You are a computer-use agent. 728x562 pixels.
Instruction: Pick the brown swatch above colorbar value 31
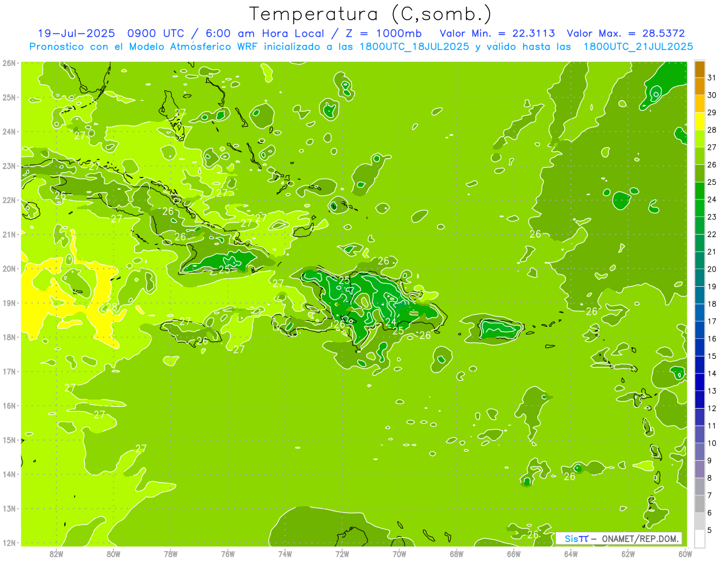tap(699, 69)
